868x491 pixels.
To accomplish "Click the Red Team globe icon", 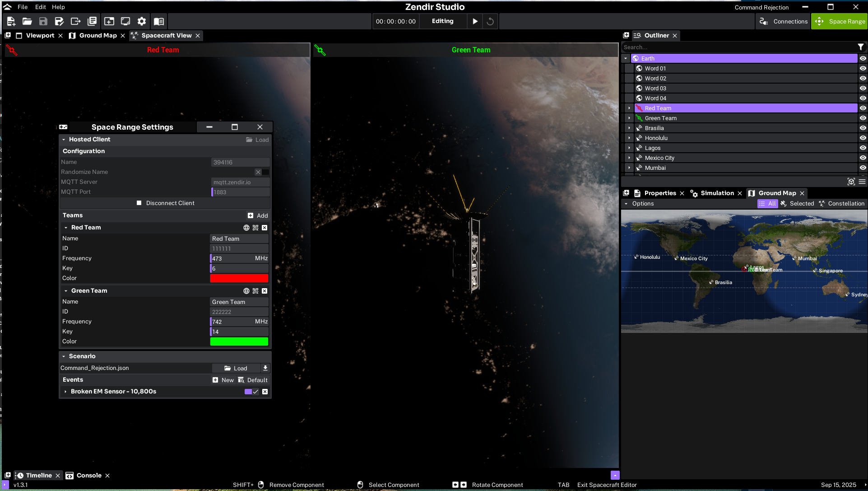I will [x=246, y=228].
